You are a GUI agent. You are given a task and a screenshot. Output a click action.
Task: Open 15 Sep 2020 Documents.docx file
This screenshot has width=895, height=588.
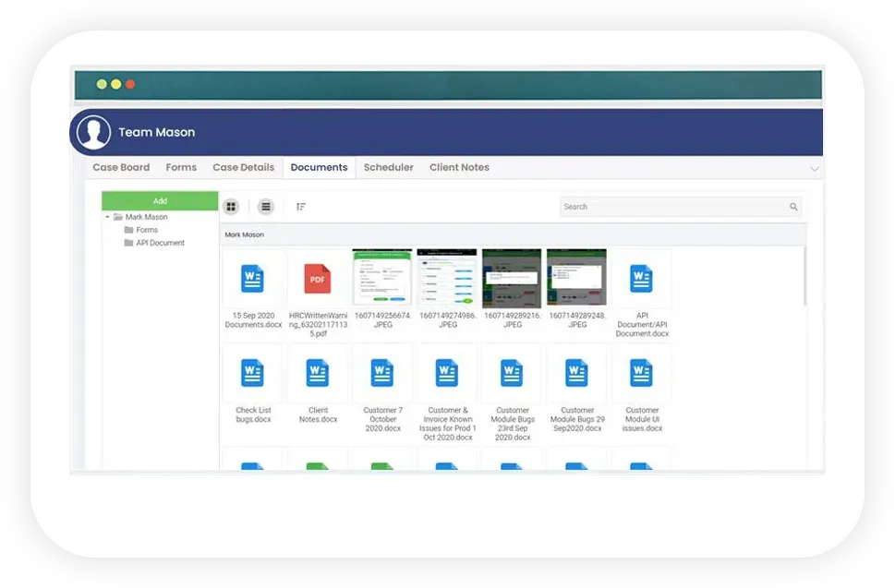(x=252, y=279)
